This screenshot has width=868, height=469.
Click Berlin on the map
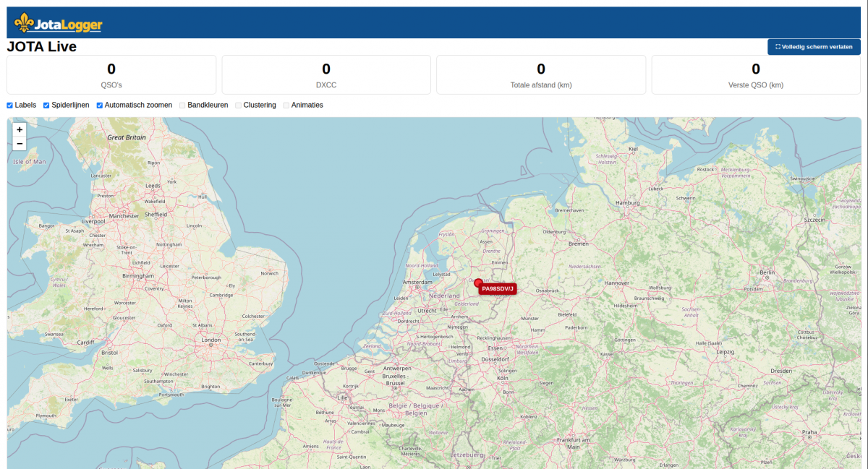coord(768,272)
